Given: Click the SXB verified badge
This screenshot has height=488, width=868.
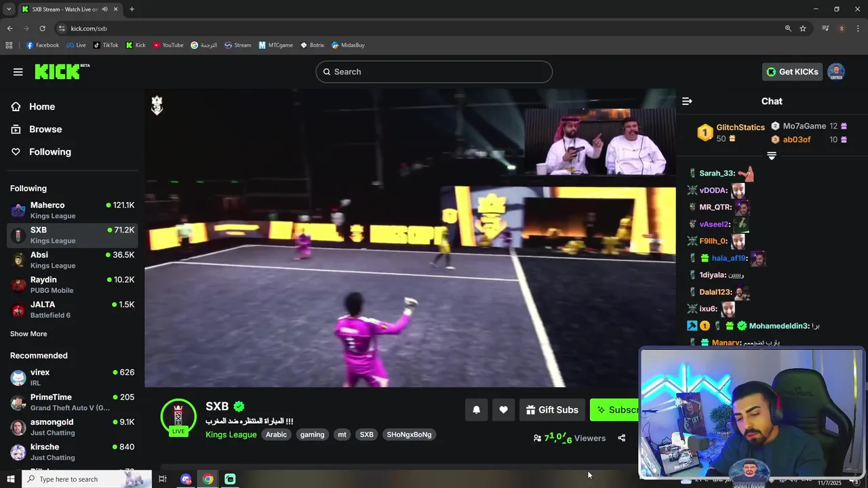Looking at the screenshot, I should pos(239,407).
